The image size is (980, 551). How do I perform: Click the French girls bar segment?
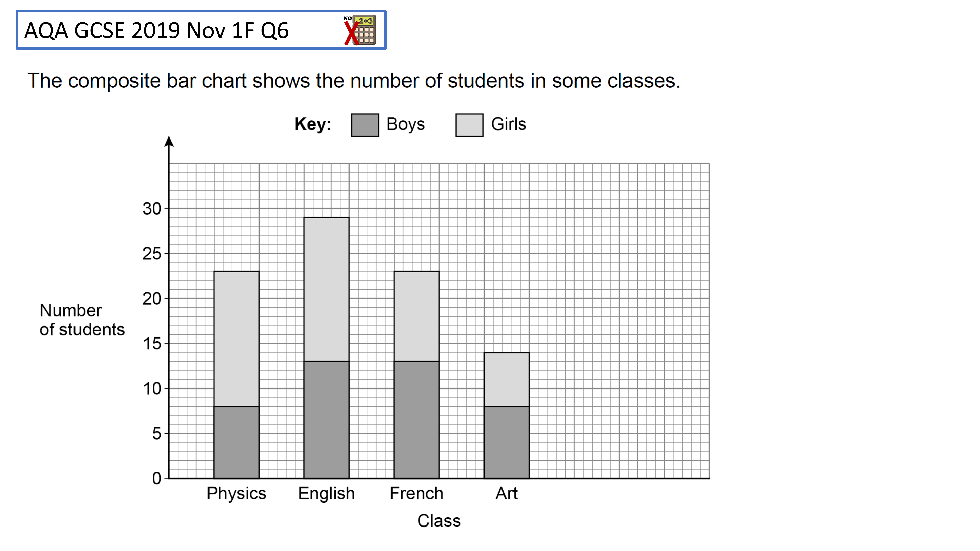click(x=416, y=316)
